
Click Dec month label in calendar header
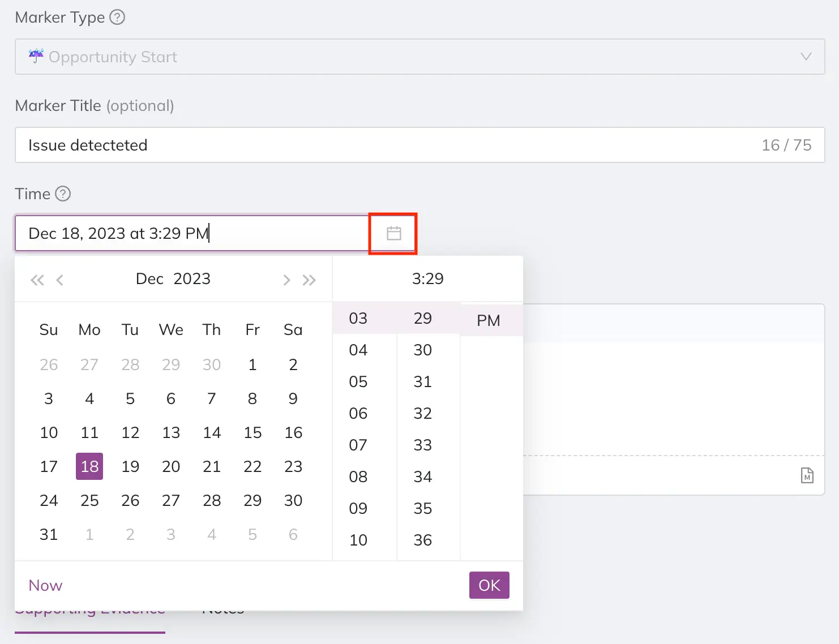149,278
